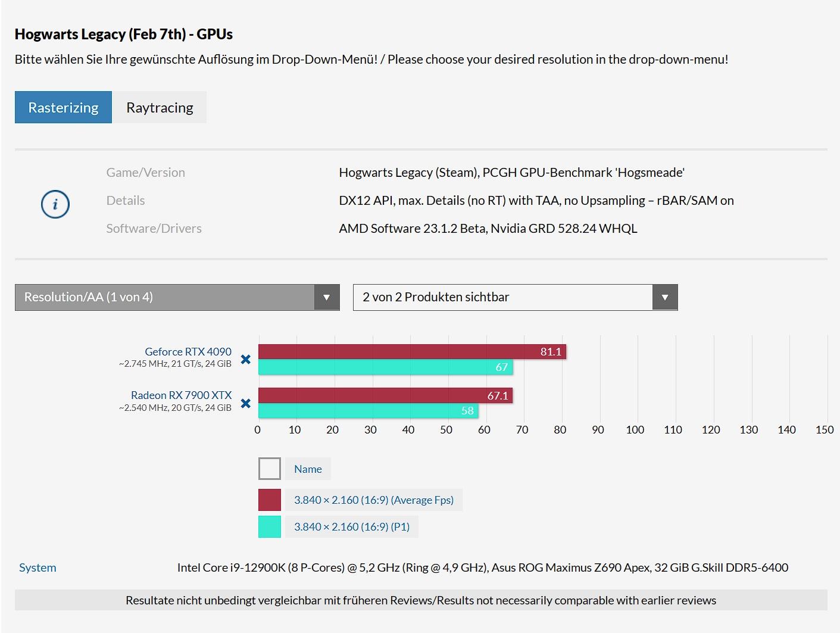Screen dimensions: 840x633
Task: Click the 3.840 × 2.160 (Average Fps) label
Action: [373, 500]
